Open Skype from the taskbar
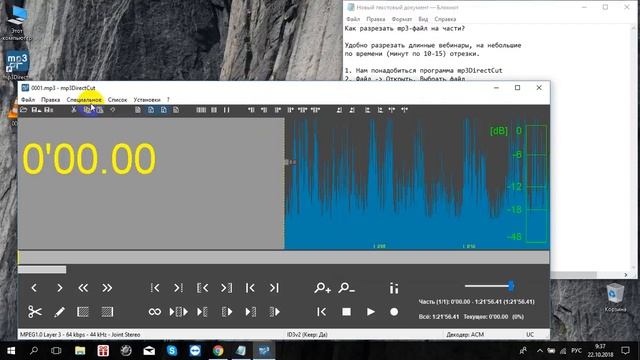640x360 pixels. 172,351
